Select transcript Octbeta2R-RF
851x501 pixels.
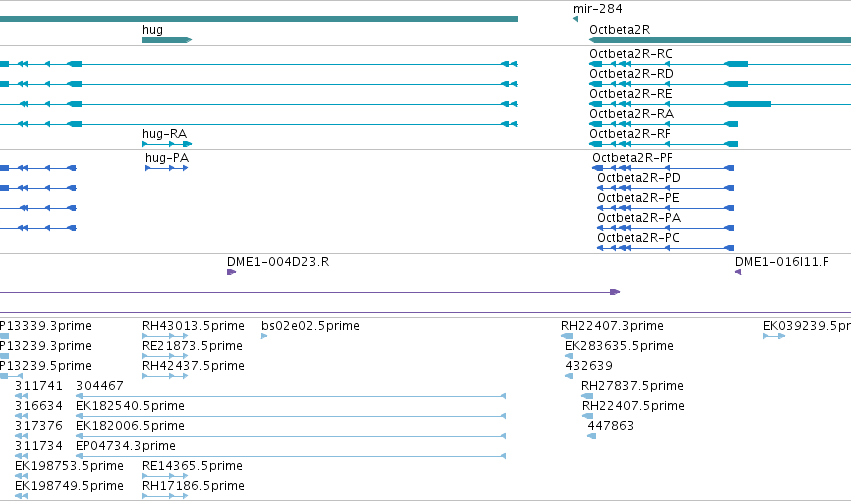coord(630,134)
